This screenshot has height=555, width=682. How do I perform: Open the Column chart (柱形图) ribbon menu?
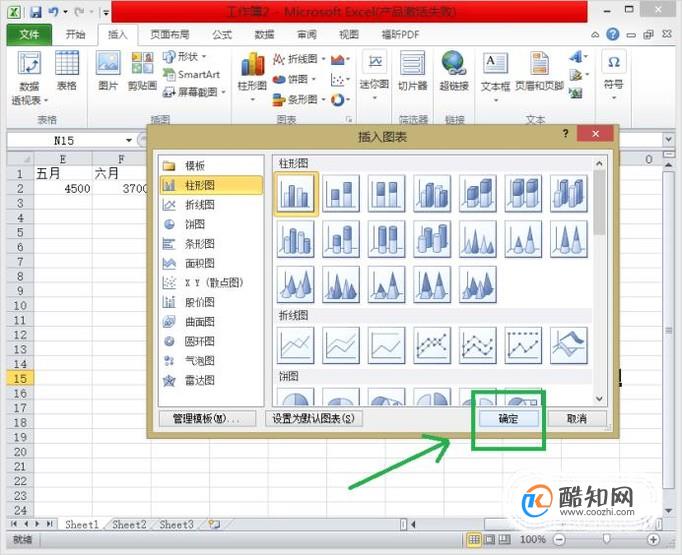[x=252, y=77]
